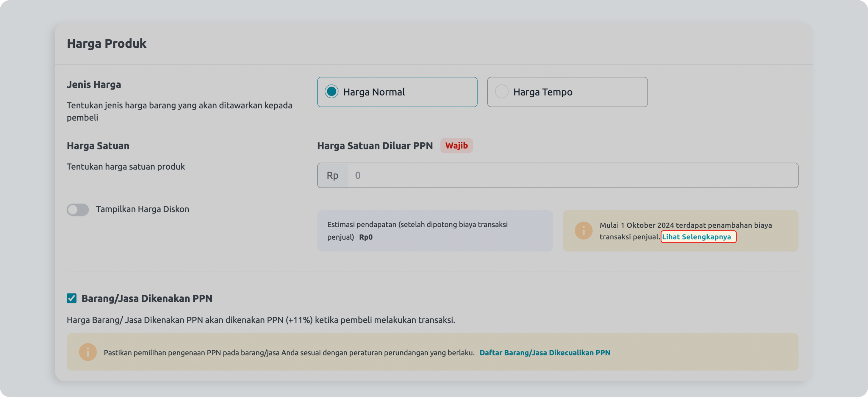Click the Tentukan jenis harga barang description

click(179, 112)
